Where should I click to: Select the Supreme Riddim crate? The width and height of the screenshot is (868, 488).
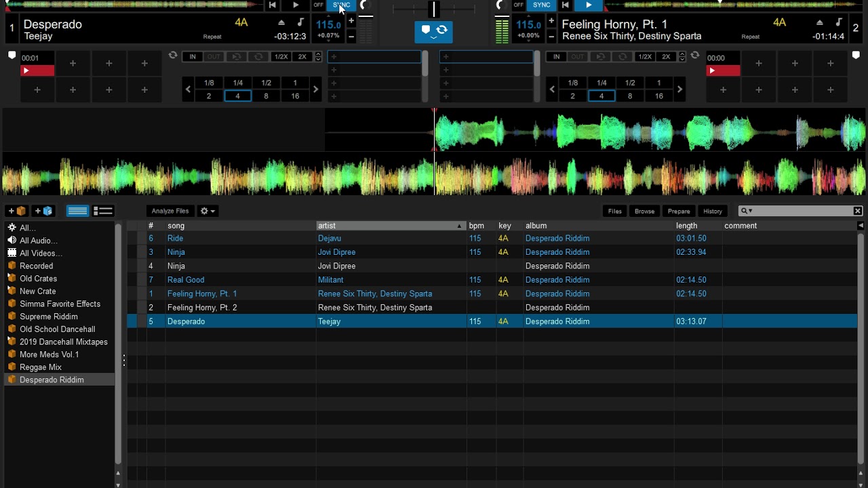point(60,317)
